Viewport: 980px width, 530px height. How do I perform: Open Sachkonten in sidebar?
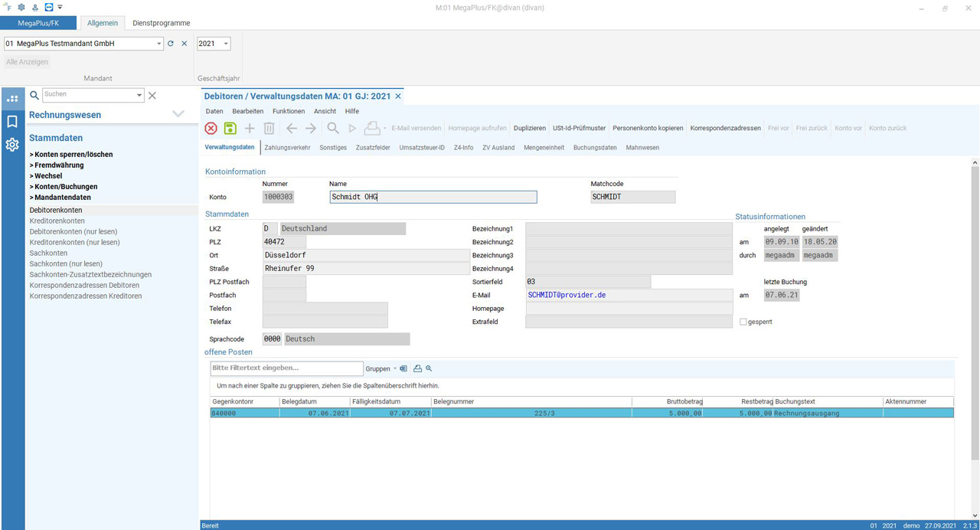coord(48,253)
